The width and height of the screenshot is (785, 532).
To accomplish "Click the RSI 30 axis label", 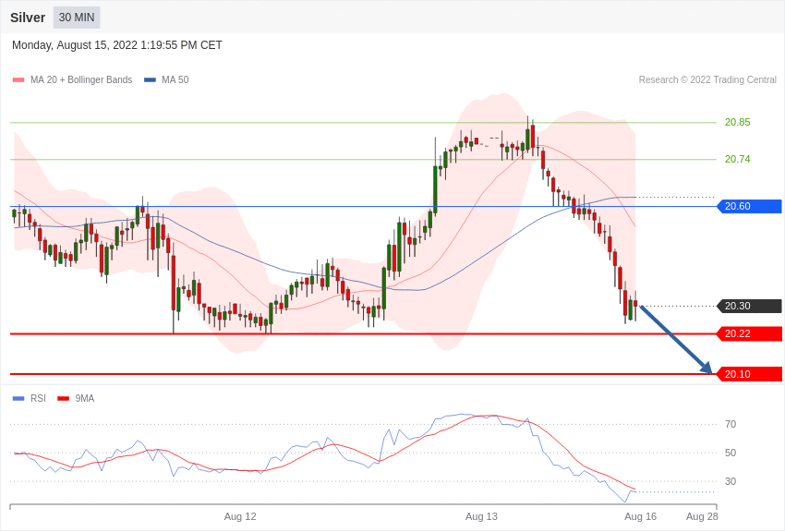I will click(x=731, y=481).
